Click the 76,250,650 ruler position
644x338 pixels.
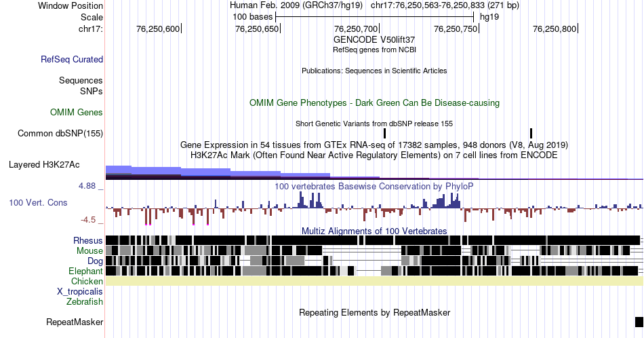pos(257,29)
